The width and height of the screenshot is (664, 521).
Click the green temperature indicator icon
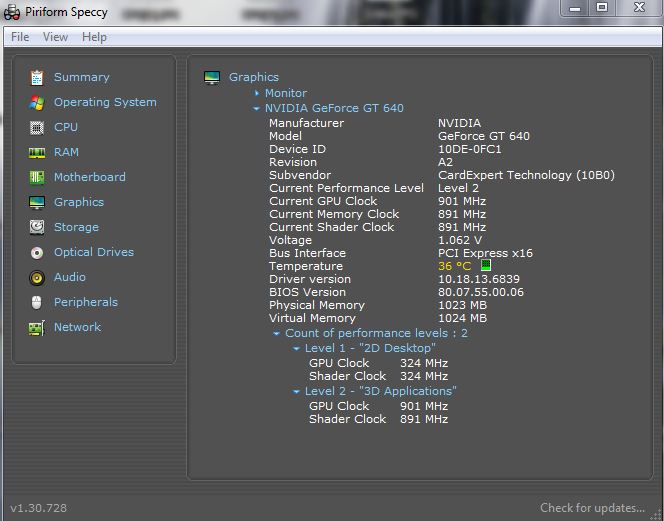tap(486, 265)
